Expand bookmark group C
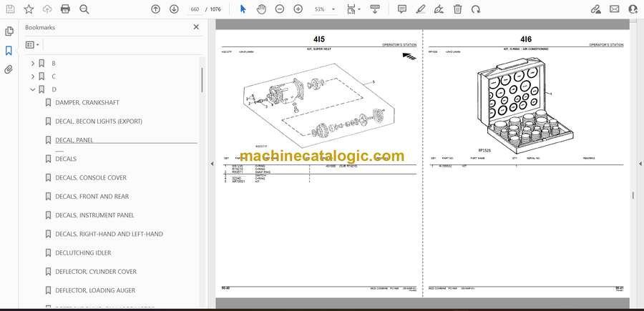This screenshot has height=311, width=644. (33, 76)
